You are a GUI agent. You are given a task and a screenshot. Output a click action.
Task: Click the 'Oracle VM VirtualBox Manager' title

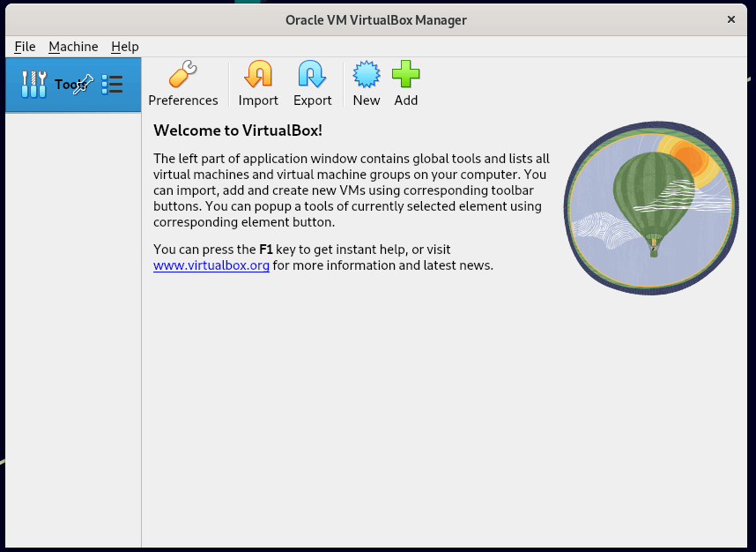pos(376,19)
